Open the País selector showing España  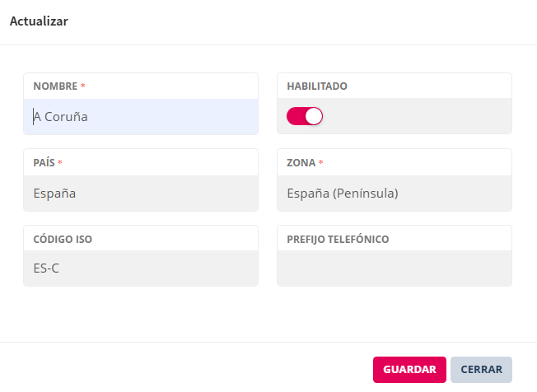(x=141, y=194)
